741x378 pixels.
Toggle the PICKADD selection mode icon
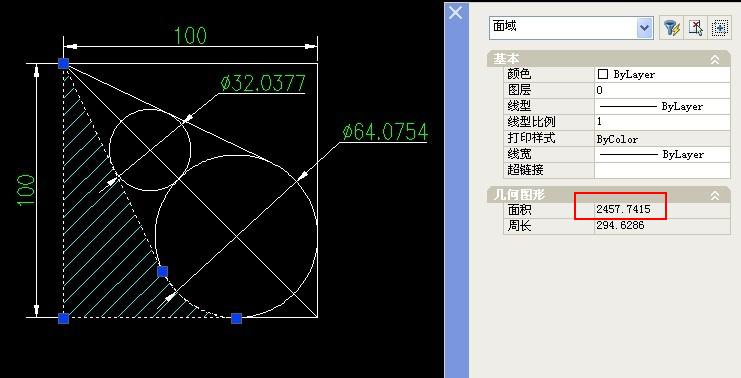coord(720,28)
